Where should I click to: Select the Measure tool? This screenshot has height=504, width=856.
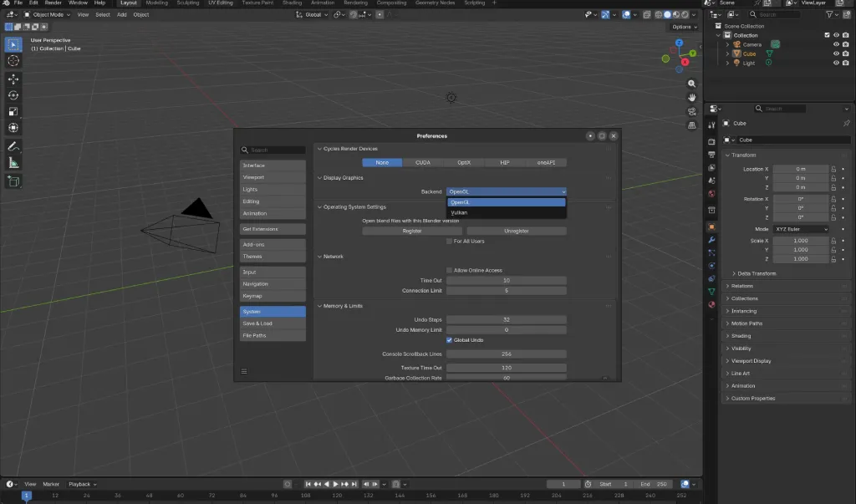[13, 163]
